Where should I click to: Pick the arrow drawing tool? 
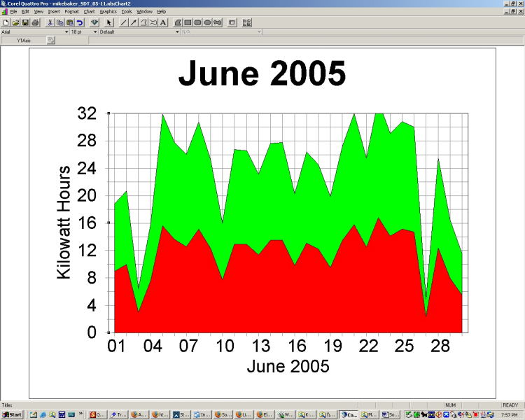click(x=134, y=22)
